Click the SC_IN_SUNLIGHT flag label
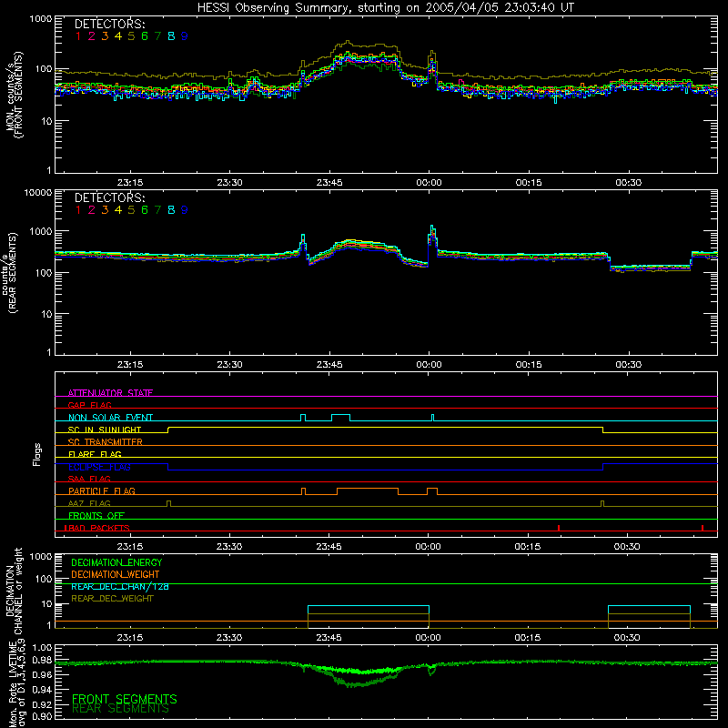The width and height of the screenshot is (728, 728). tap(105, 430)
